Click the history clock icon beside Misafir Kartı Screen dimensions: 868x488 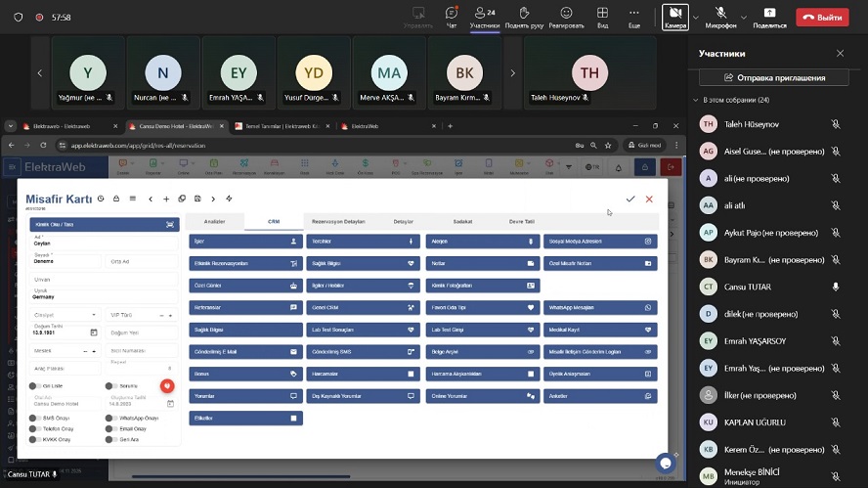coord(101,200)
